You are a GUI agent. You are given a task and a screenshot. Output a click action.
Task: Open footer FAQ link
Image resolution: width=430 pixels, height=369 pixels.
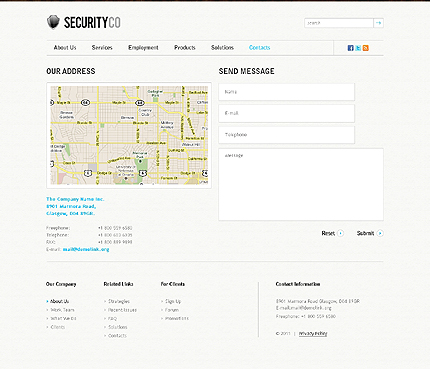(x=112, y=318)
